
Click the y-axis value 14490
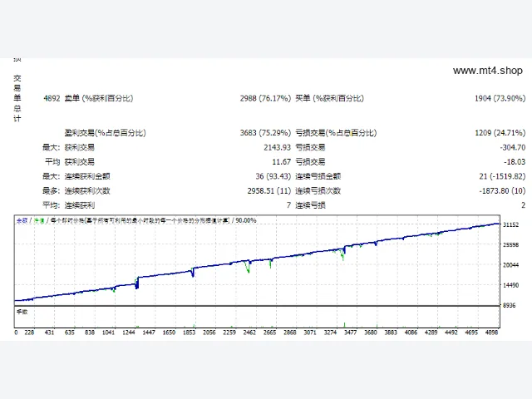click(510, 285)
